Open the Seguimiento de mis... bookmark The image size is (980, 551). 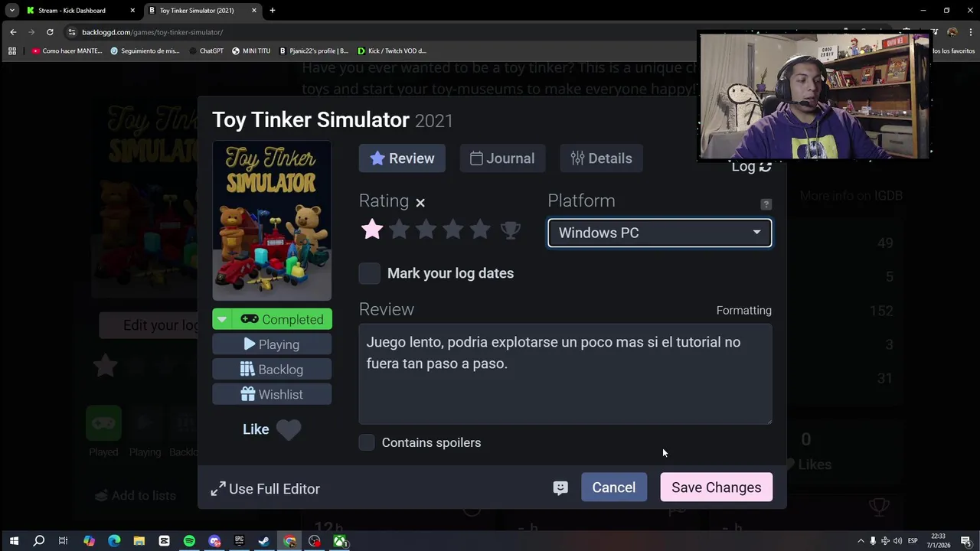[x=145, y=51]
